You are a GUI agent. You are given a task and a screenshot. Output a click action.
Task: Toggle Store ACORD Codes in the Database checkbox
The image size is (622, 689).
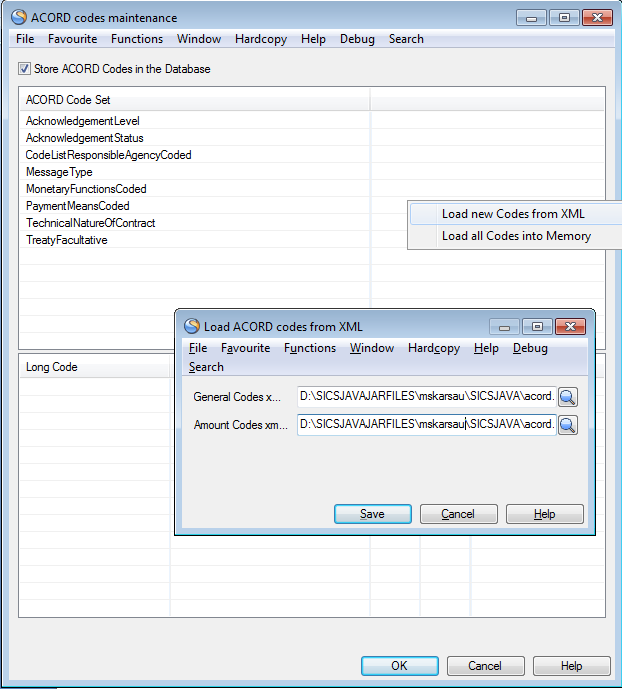(x=24, y=69)
